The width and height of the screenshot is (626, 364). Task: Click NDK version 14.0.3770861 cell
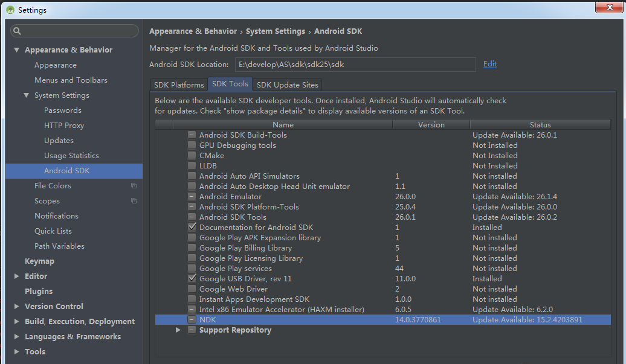pyautogui.click(x=418, y=320)
